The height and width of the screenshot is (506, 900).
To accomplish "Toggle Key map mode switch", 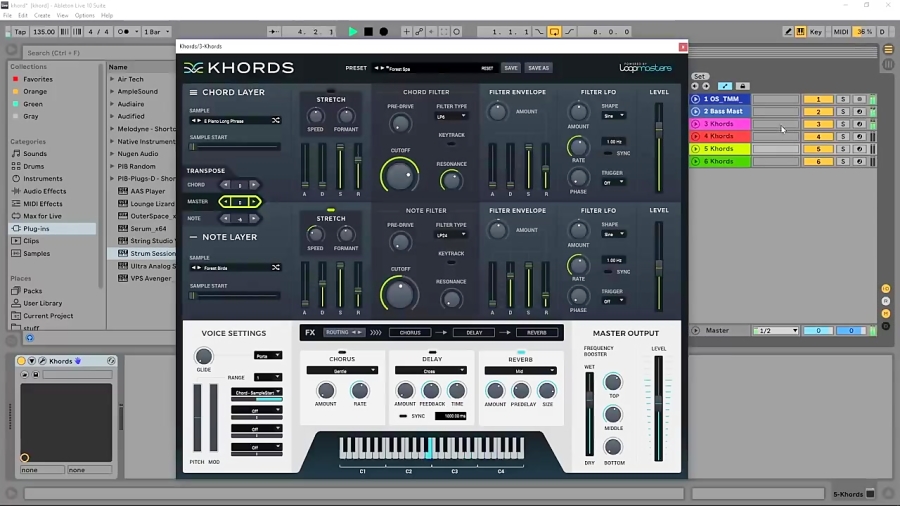I will [816, 32].
